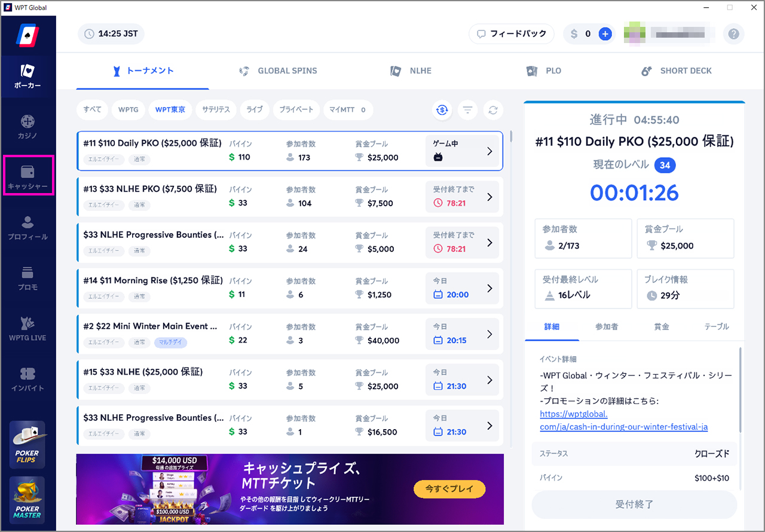Expand #13 $33 NLHE PKO row chevron
This screenshot has height=532, width=765.
pos(489,197)
